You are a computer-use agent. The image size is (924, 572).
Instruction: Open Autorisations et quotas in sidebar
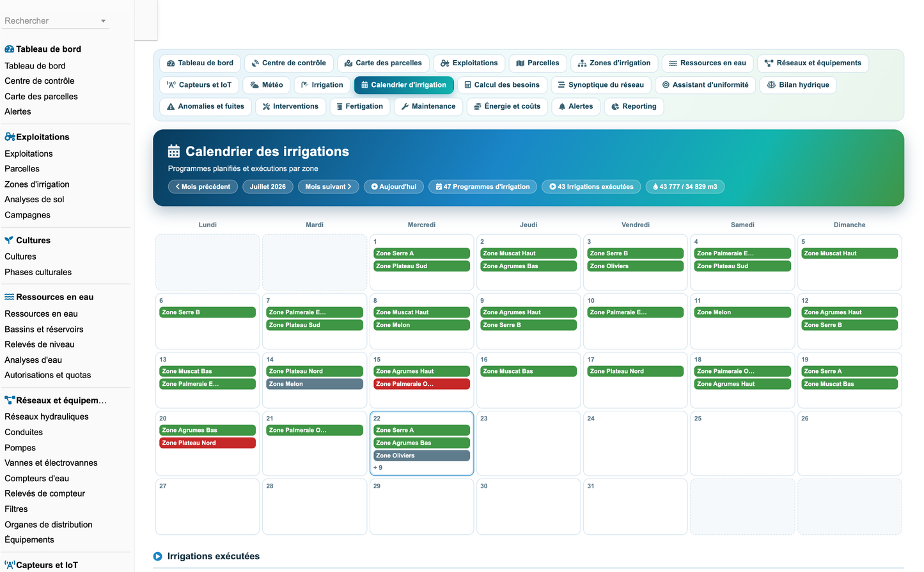pos(48,376)
